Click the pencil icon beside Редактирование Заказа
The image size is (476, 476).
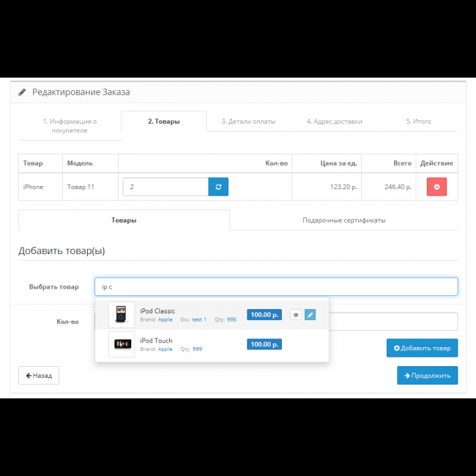tap(22, 92)
